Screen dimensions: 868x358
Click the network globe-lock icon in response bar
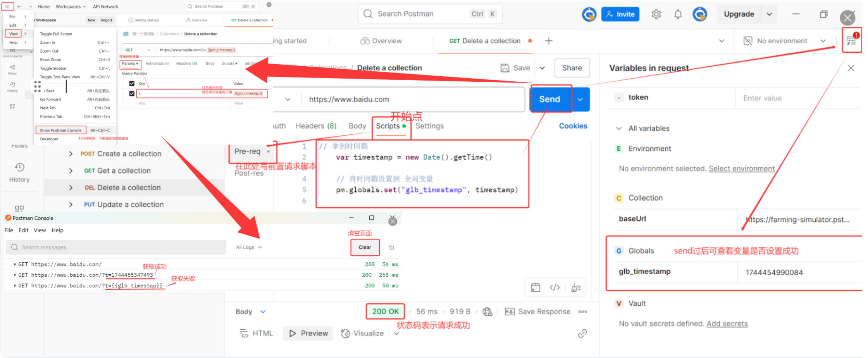tap(487, 312)
